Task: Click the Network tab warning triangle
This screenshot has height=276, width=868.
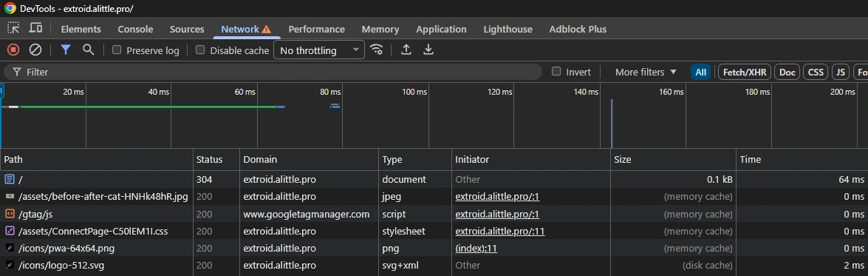Action: click(266, 30)
